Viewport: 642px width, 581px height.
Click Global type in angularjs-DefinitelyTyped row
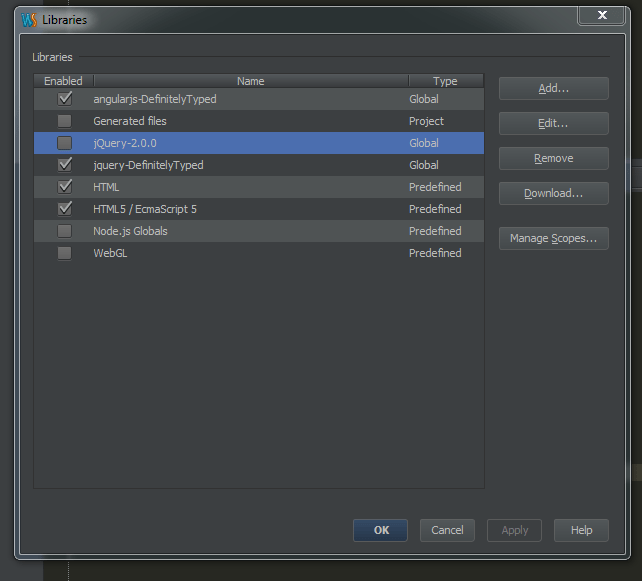pos(424,99)
